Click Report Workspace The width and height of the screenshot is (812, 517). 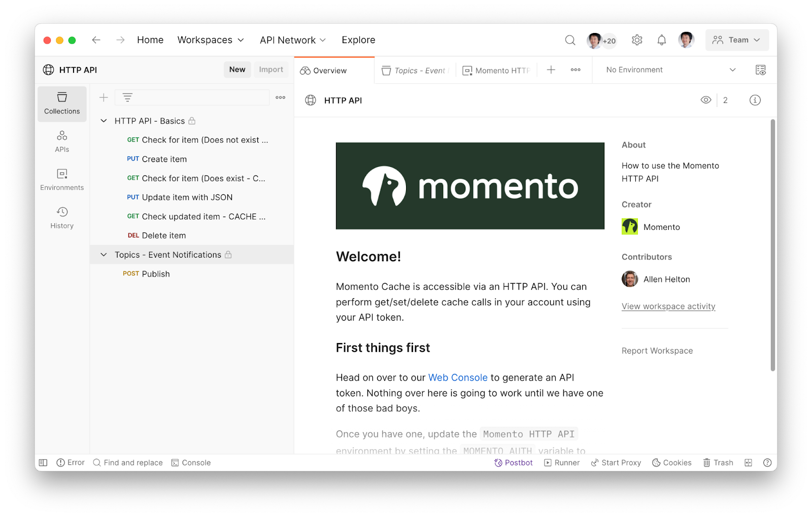pyautogui.click(x=657, y=351)
